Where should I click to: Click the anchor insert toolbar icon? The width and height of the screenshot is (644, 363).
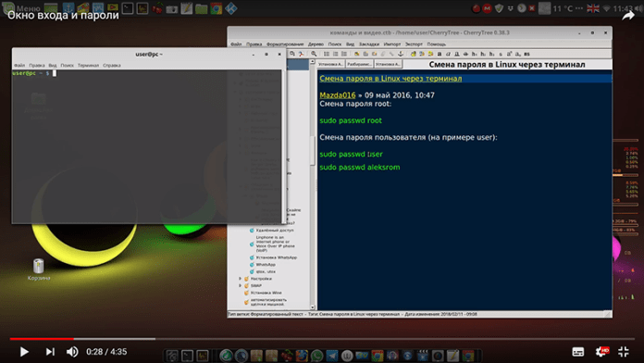401,54
